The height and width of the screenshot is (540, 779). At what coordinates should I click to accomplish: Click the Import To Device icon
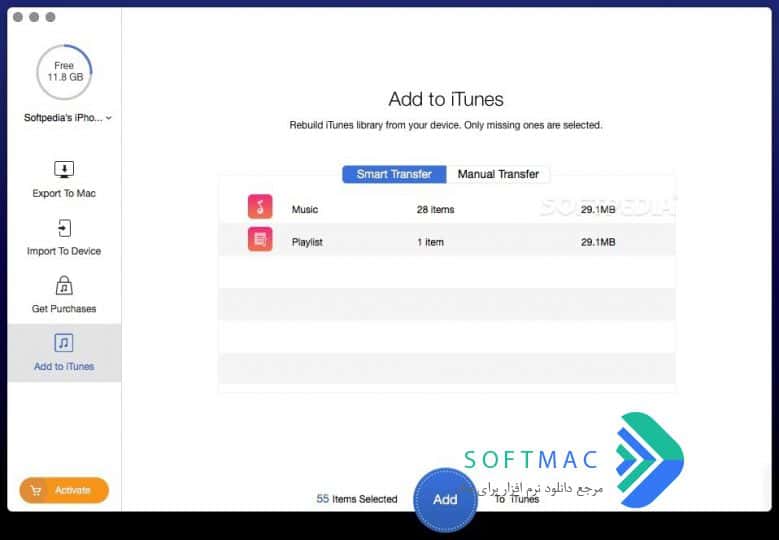[64, 228]
